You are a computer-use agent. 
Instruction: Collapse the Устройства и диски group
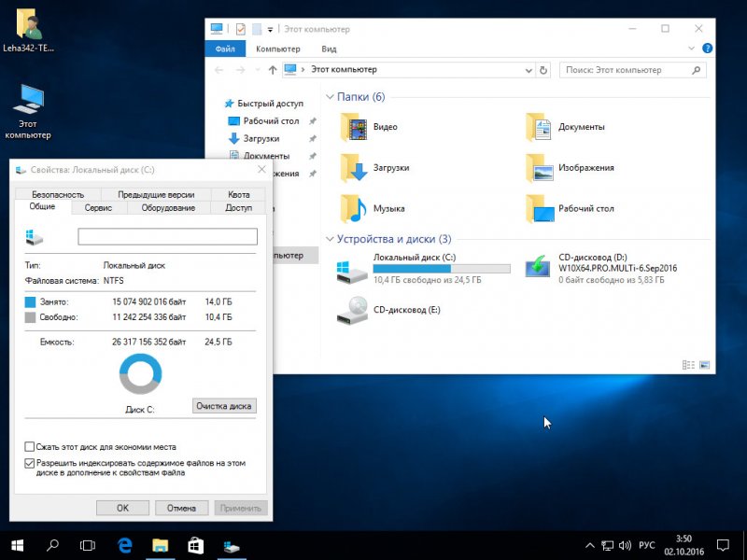(330, 239)
